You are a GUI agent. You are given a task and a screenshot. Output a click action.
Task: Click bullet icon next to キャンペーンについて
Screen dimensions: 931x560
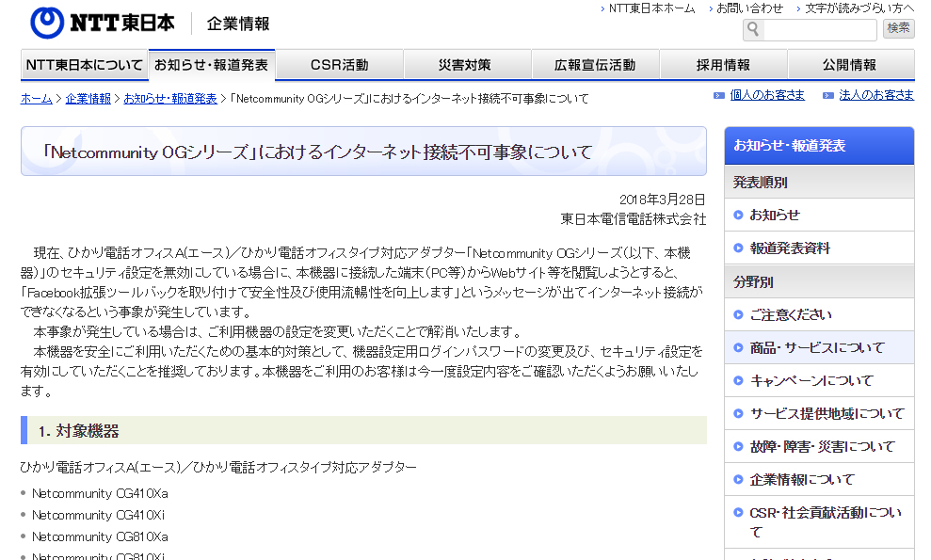coord(738,380)
